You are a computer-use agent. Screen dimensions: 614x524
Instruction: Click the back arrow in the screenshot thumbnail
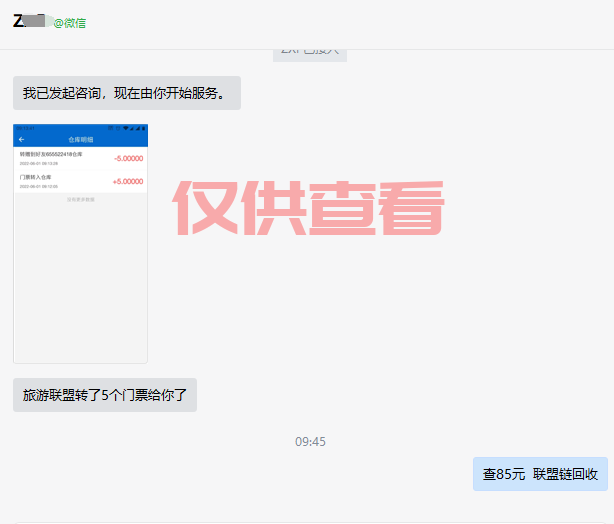[x=22, y=140]
